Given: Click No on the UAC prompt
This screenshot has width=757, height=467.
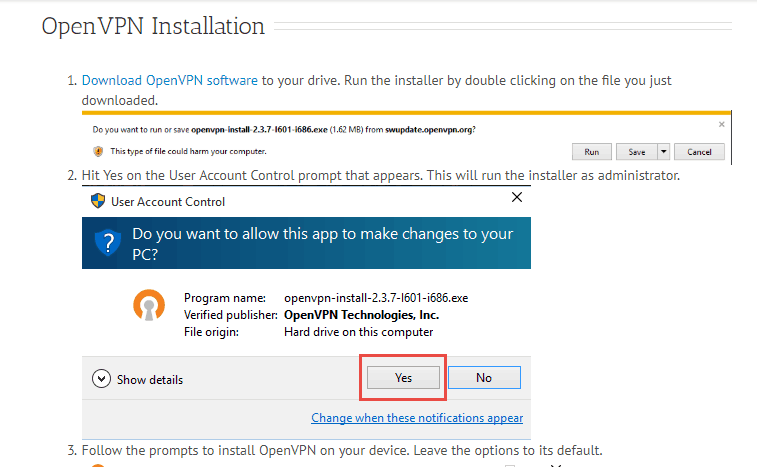Looking at the screenshot, I should click(x=484, y=378).
